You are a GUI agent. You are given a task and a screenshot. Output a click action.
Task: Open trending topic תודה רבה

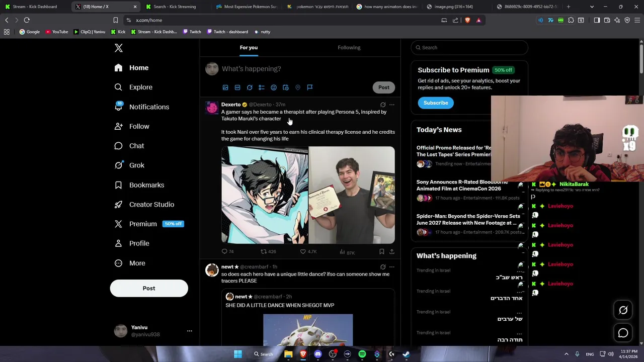510,340
